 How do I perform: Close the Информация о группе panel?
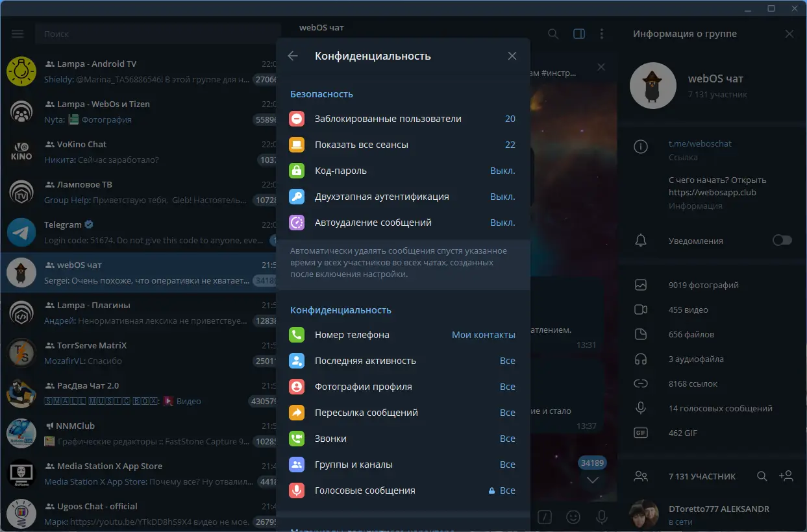(789, 34)
